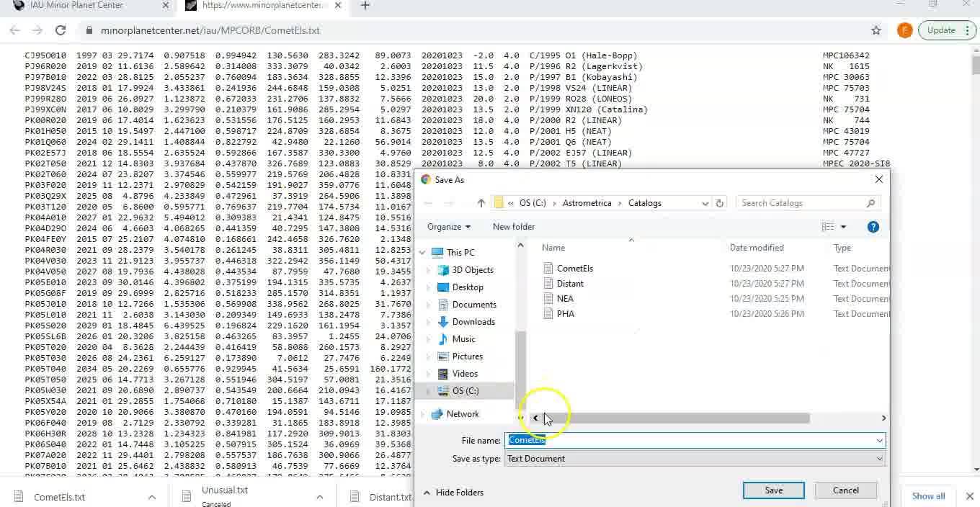Viewport: 980px width, 507px height.
Task: Close the IAU Minor Planet Center tab
Action: pos(165,6)
